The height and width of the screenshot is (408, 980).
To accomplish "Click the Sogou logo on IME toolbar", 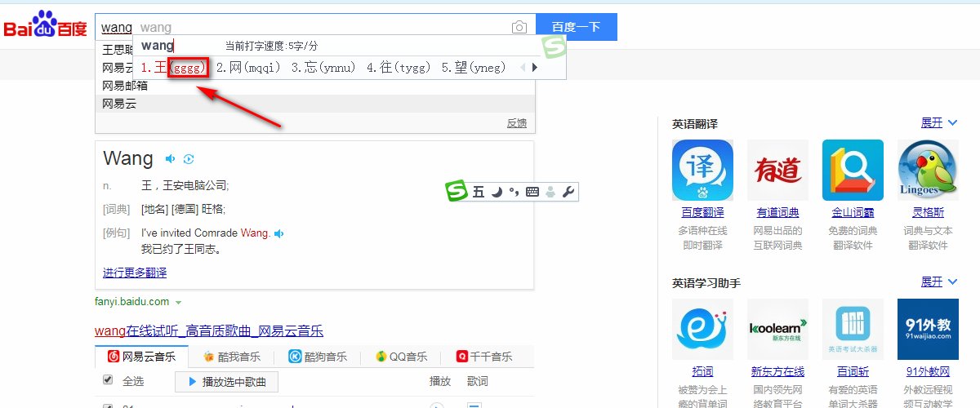I will point(457,192).
